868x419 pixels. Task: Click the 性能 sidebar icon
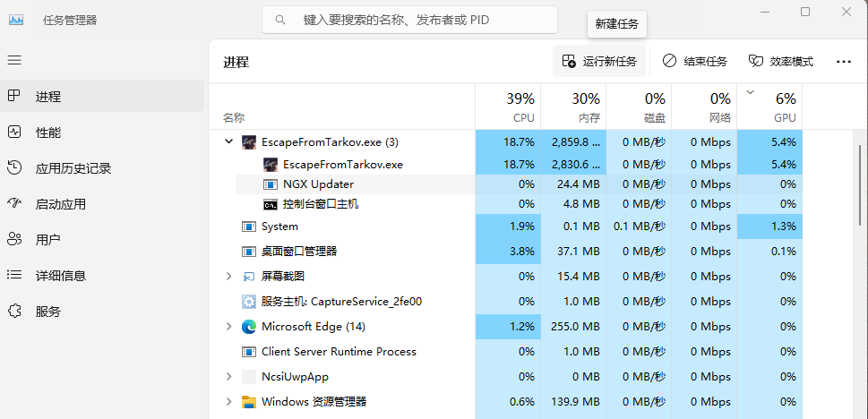(x=14, y=132)
